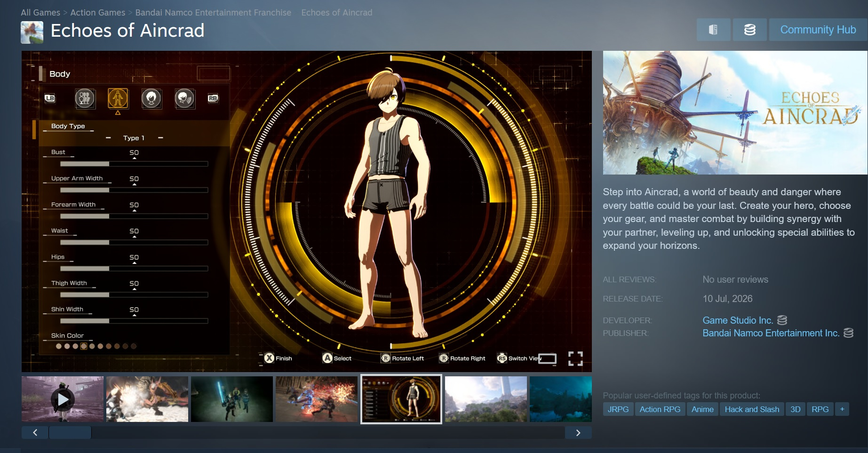
Task: Open the Community Hub page
Action: [818, 30]
